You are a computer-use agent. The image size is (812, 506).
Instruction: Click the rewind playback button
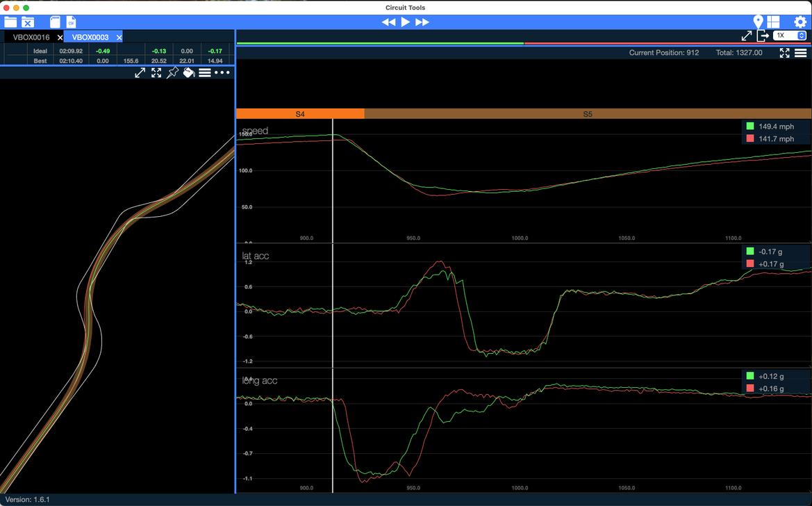click(388, 22)
